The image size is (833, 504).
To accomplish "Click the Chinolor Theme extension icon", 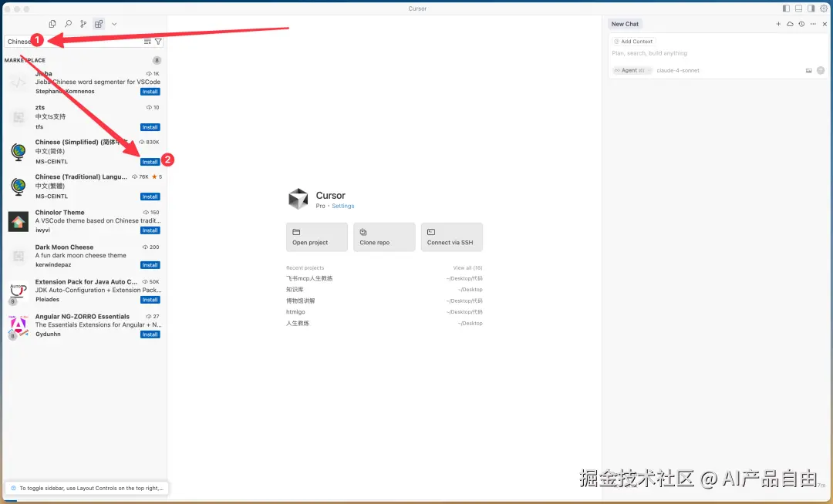I will (18, 221).
